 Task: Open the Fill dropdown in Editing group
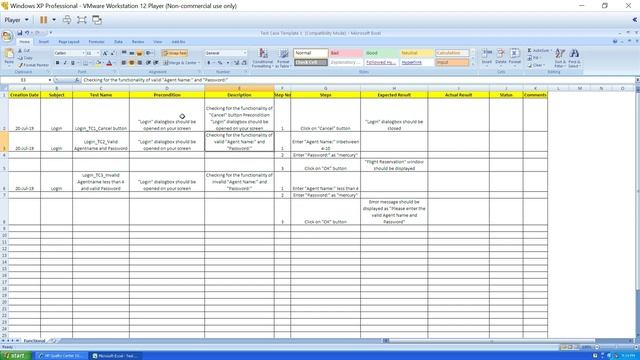pyautogui.click(x=534, y=58)
